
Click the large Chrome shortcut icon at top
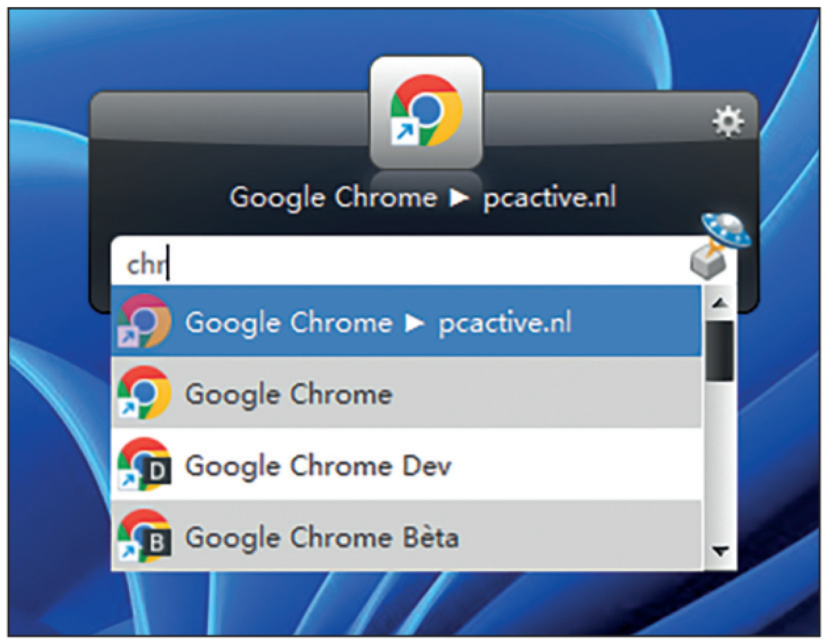pyautogui.click(x=426, y=112)
